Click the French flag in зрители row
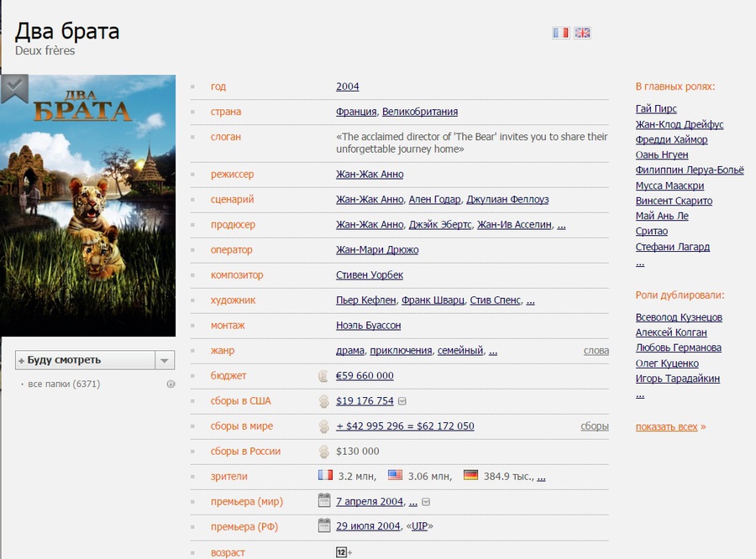The image size is (756, 559). [x=325, y=475]
